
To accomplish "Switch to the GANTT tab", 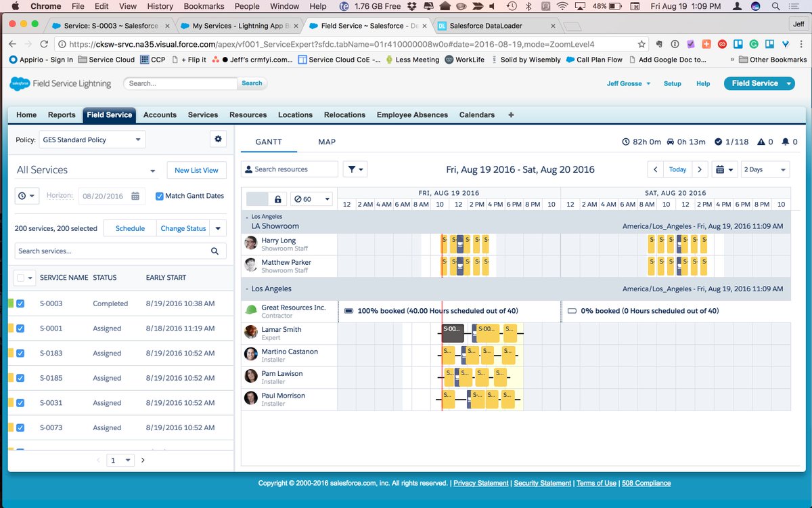I will point(269,142).
